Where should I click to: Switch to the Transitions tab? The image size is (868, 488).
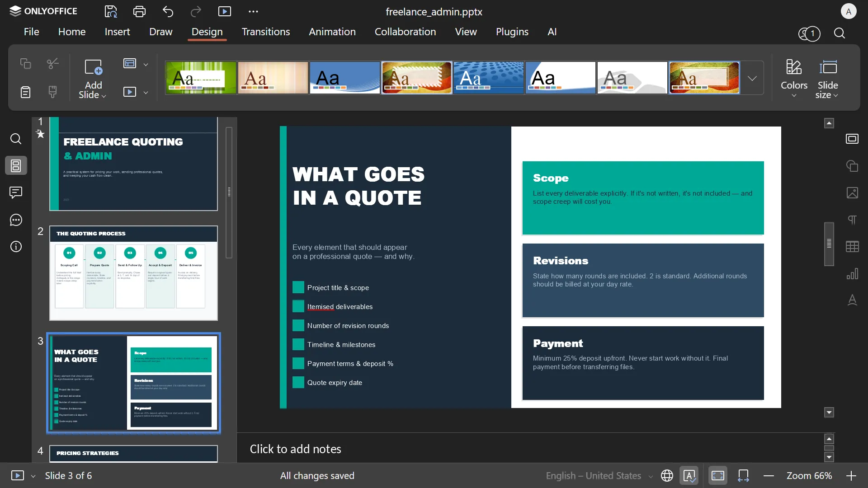point(266,32)
